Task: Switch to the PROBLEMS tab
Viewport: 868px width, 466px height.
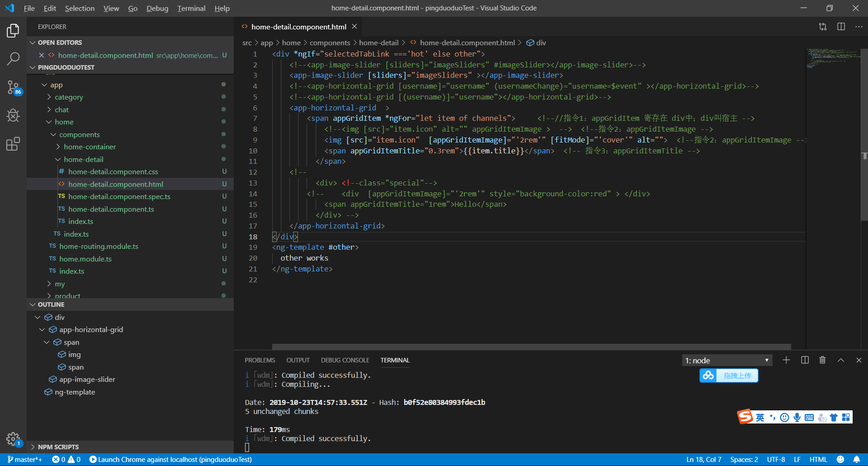Action: (x=260, y=360)
